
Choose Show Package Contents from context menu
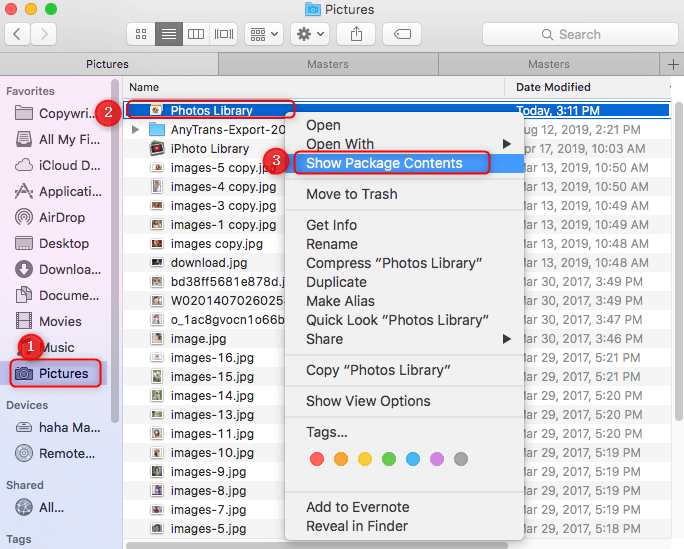[x=384, y=163]
